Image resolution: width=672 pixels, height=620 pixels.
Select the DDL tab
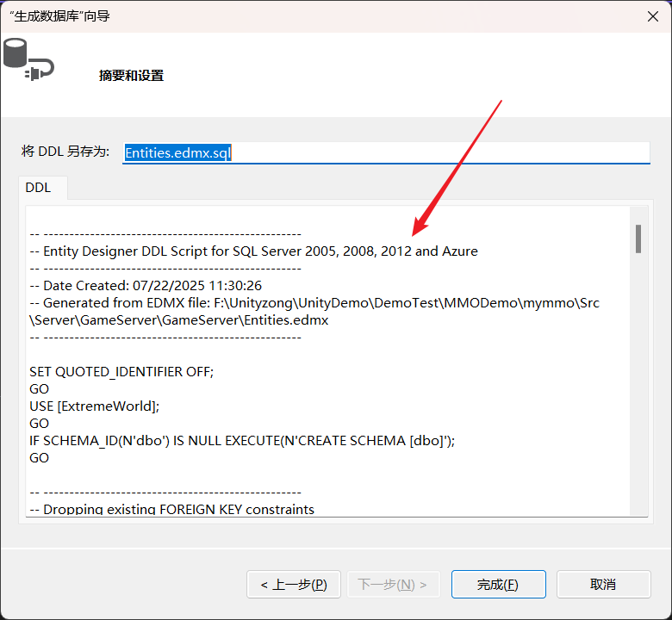click(38, 188)
